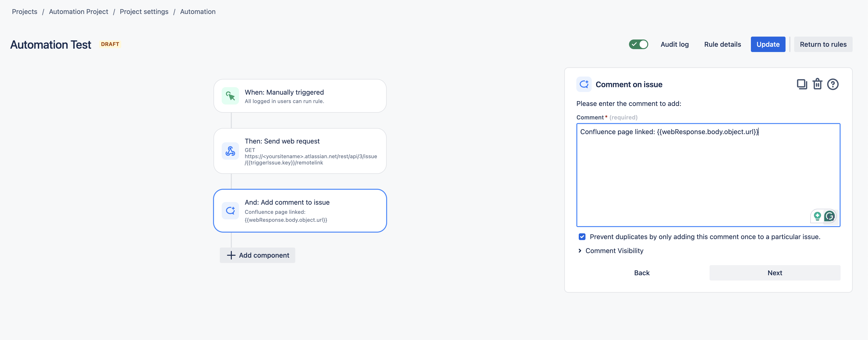The image size is (868, 340).
Task: Click the Add comment to issue icon
Action: point(231,210)
